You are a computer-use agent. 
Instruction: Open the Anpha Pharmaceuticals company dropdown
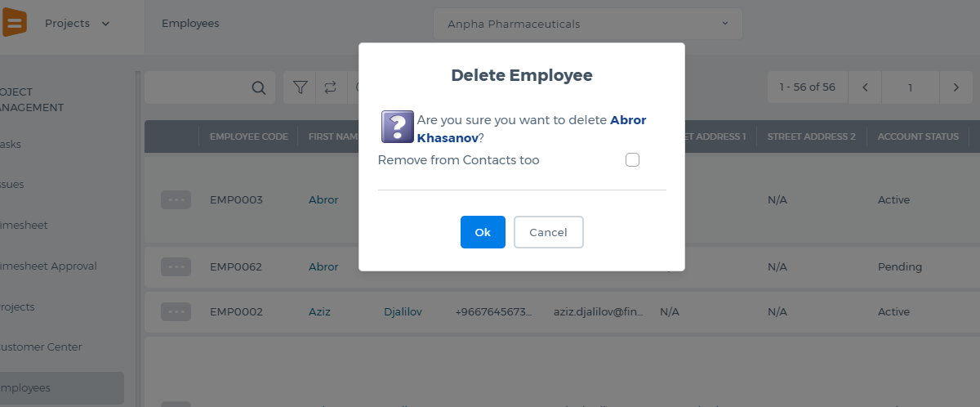tap(587, 24)
